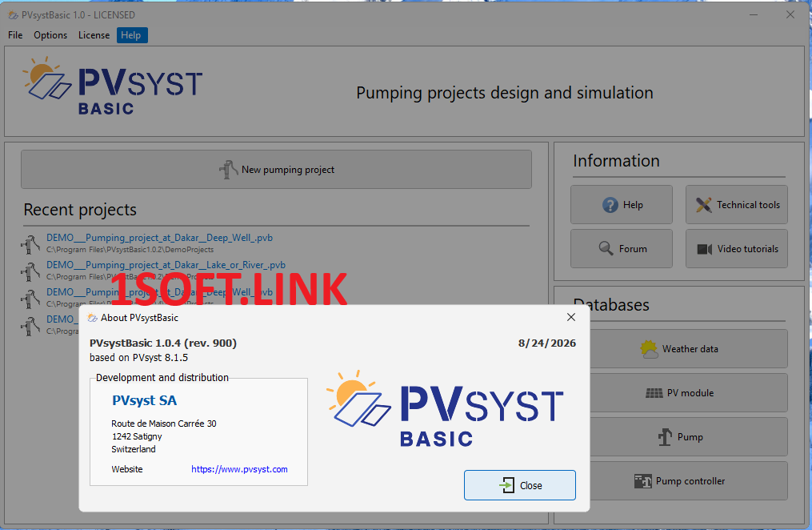Click pump icon beside Lake_or_River_.pvb project
This screenshot has height=530, width=812.
pyautogui.click(x=30, y=271)
